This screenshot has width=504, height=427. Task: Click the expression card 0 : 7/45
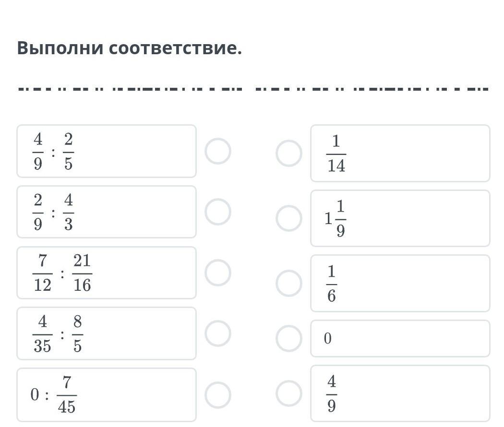click(x=107, y=395)
